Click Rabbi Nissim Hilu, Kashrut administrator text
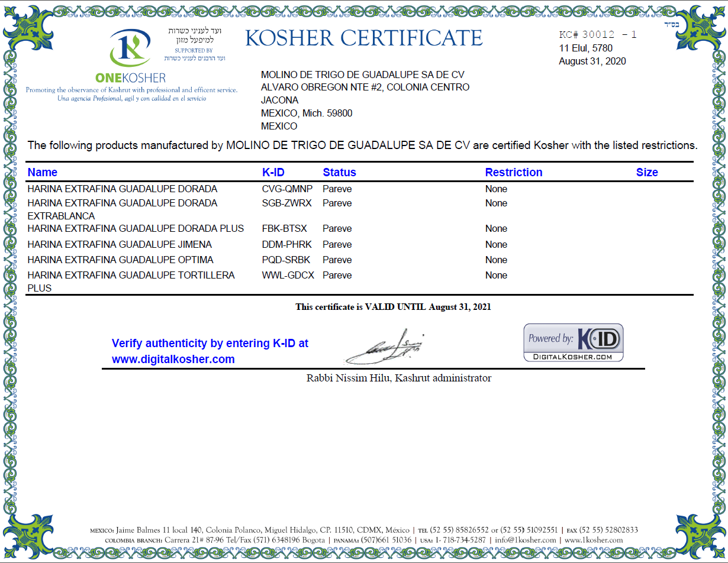This screenshot has width=728, height=563. pyautogui.click(x=399, y=378)
